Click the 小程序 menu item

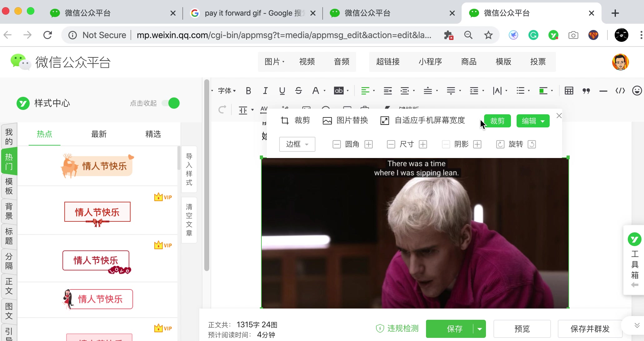(430, 62)
